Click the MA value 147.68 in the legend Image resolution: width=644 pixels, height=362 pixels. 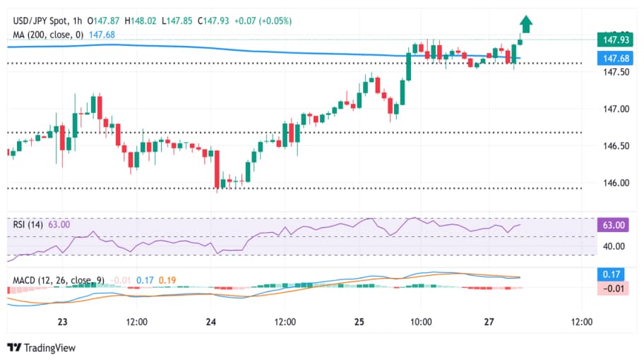(102, 35)
